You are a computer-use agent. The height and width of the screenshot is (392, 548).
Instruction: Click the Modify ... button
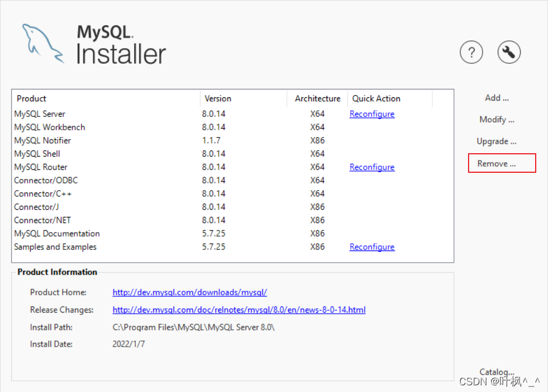[x=497, y=120]
